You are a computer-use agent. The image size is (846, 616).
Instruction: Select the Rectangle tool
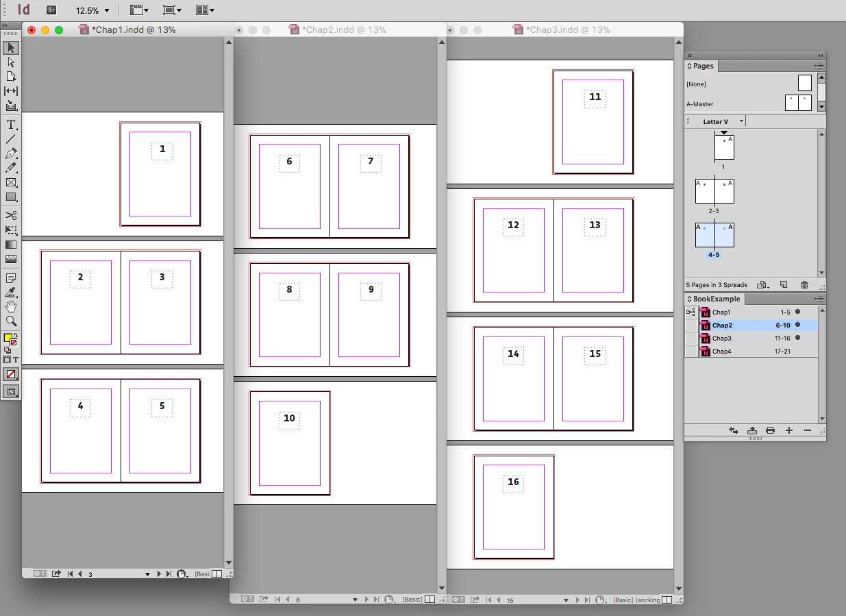click(x=11, y=197)
